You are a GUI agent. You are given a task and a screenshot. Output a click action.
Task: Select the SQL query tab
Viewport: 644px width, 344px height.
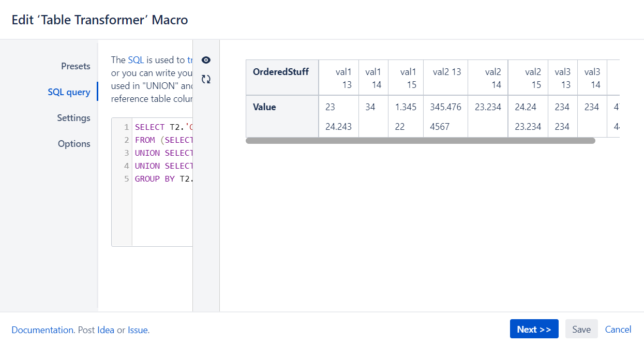click(x=69, y=92)
